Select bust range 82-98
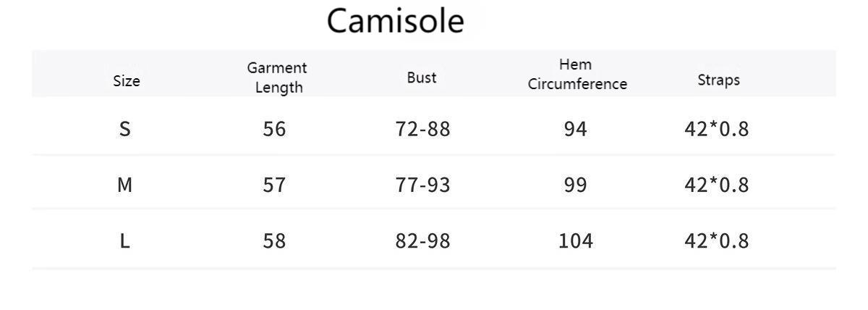The height and width of the screenshot is (310, 868). click(x=423, y=240)
